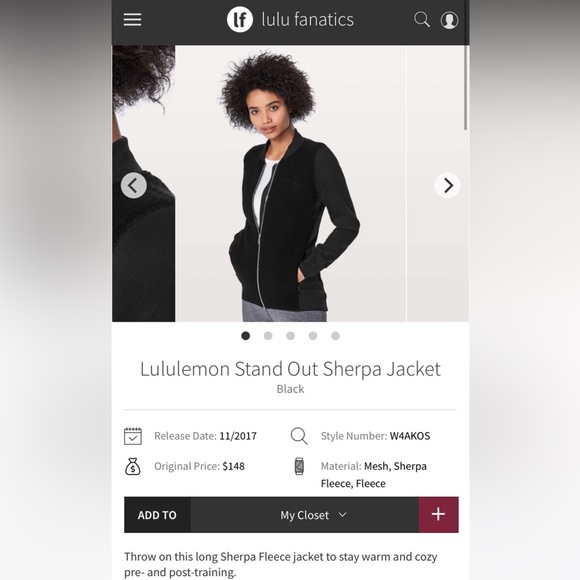580x580 pixels.
Task: Jump to the second carousel image dot
Action: tap(268, 335)
